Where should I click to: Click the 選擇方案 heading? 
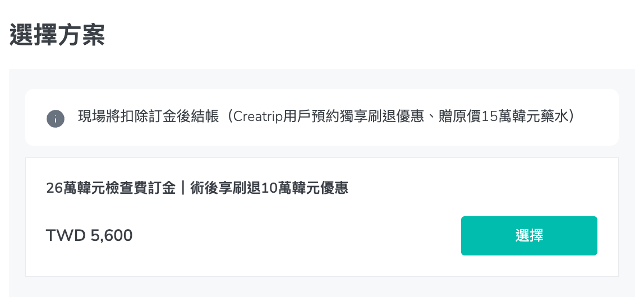57,35
